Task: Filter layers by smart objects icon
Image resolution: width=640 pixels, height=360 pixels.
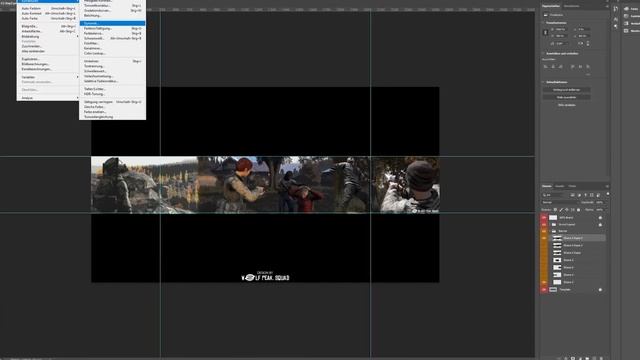Action: [x=598, y=195]
